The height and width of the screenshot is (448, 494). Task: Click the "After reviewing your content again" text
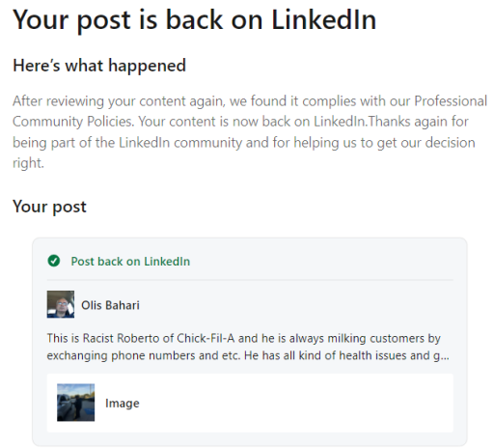click(x=118, y=101)
